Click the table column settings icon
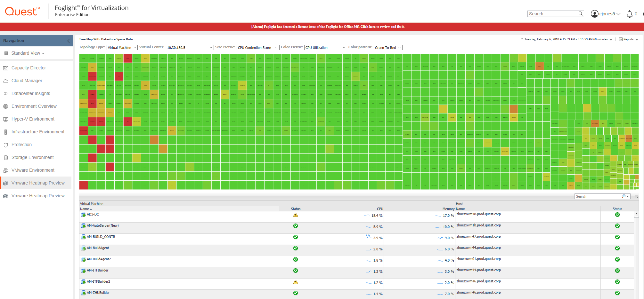 [637, 196]
